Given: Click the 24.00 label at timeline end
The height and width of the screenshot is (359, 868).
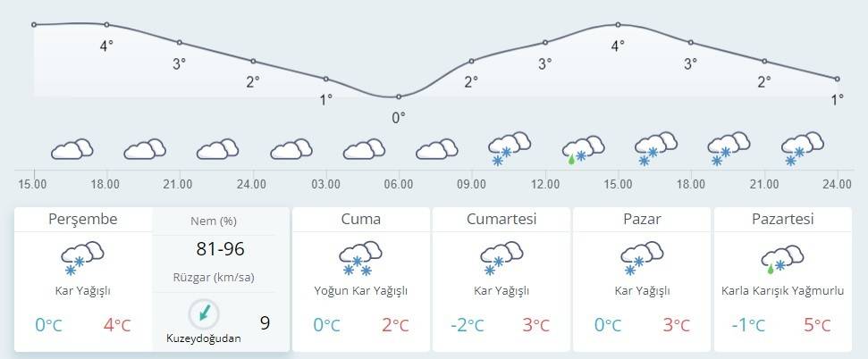Looking at the screenshot, I should pyautogui.click(x=837, y=185).
